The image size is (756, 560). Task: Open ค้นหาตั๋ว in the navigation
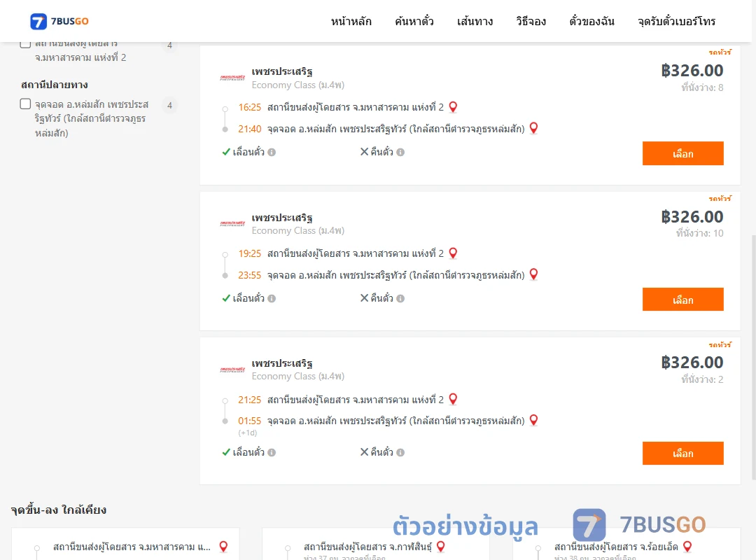[414, 21]
